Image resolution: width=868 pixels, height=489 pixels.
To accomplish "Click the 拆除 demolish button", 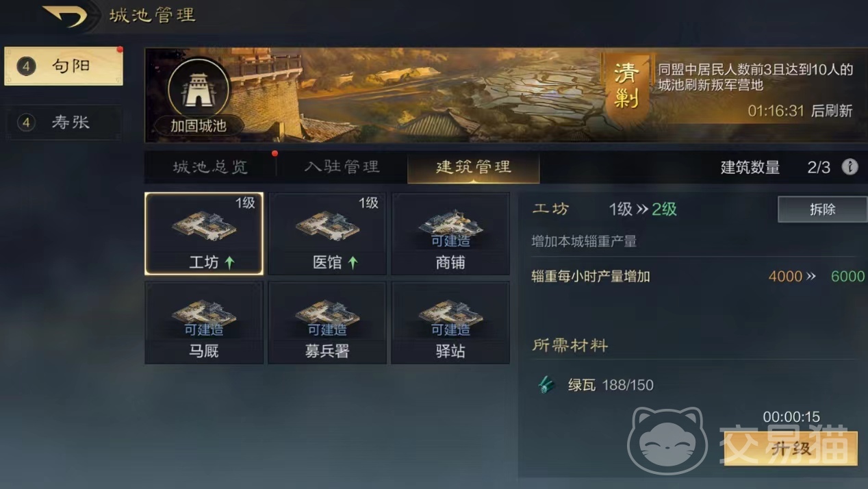I will pos(822,209).
